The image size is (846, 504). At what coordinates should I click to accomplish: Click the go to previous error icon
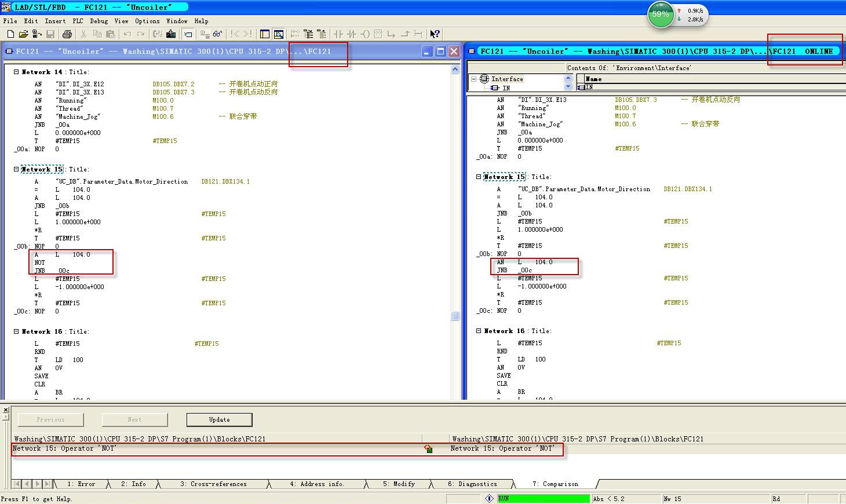point(234,34)
